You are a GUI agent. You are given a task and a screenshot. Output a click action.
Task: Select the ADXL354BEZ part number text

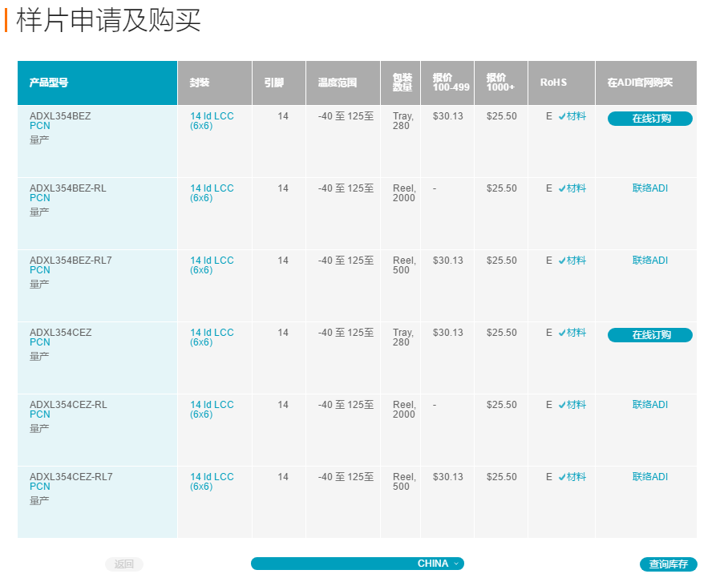coord(60,116)
